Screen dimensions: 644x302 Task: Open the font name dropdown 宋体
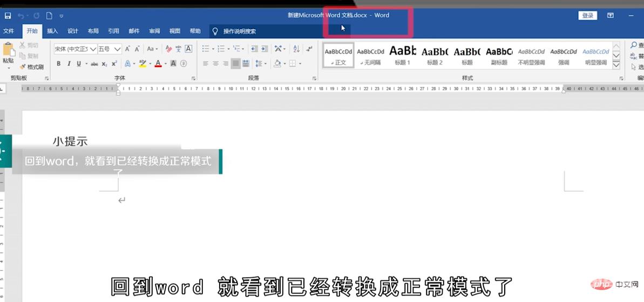75,49
